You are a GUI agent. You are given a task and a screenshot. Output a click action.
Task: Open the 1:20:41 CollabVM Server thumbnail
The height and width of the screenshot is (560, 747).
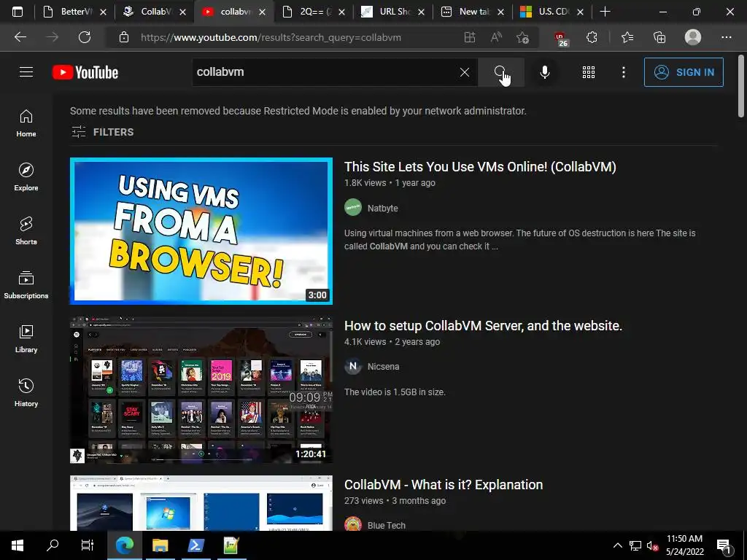(x=201, y=389)
